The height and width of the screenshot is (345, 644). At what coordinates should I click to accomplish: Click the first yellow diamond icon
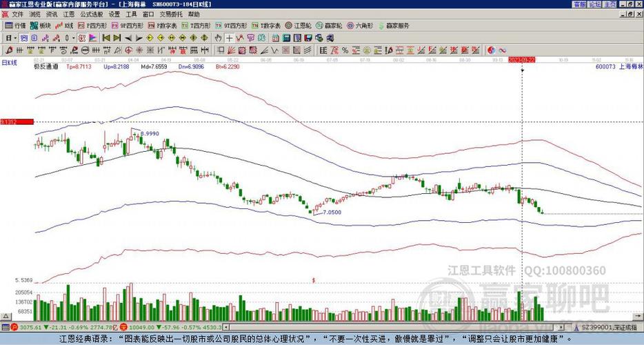pos(150,38)
